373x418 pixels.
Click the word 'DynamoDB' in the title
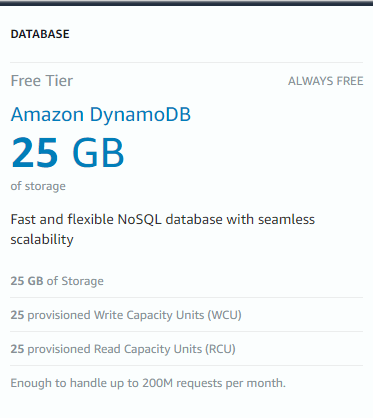(140, 115)
